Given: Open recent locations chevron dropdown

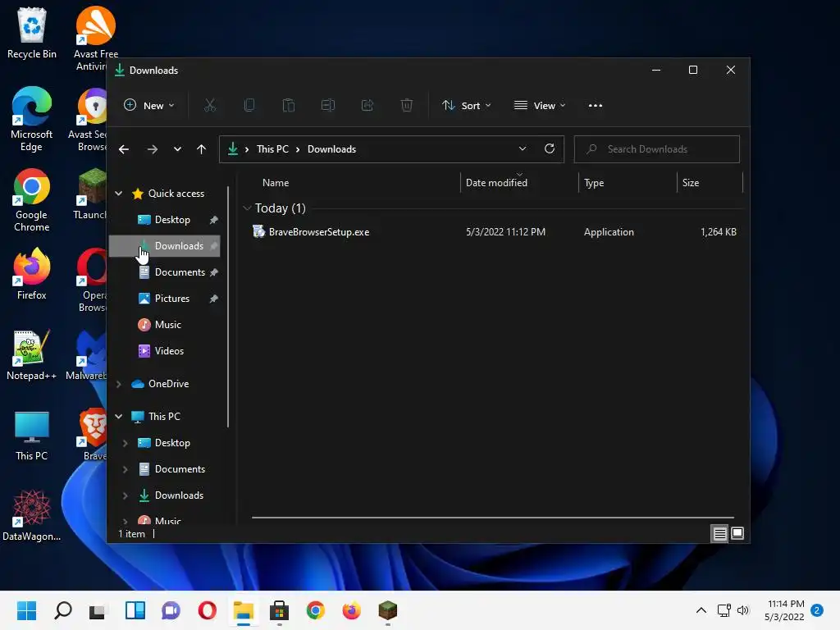Looking at the screenshot, I should coord(177,149).
